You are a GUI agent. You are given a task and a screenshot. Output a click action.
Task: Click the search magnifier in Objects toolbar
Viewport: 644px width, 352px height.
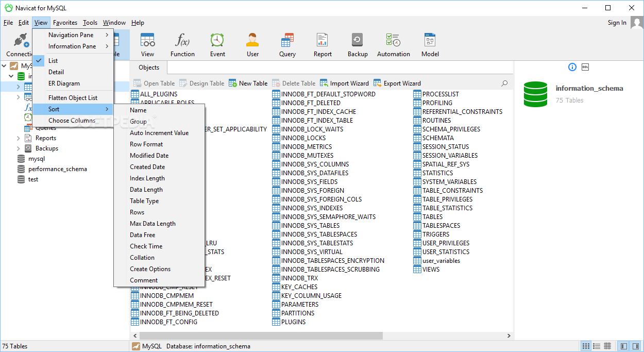[x=504, y=83]
